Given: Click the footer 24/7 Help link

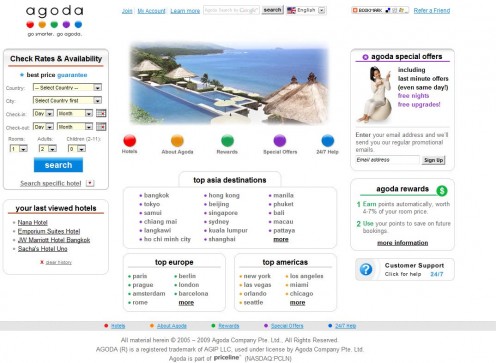Looking at the screenshot, I should 345,326.
